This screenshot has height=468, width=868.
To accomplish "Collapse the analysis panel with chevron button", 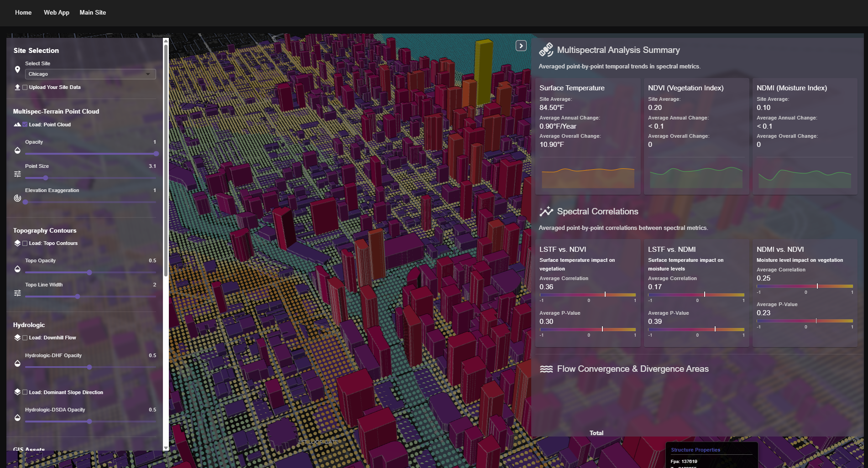I will click(521, 46).
